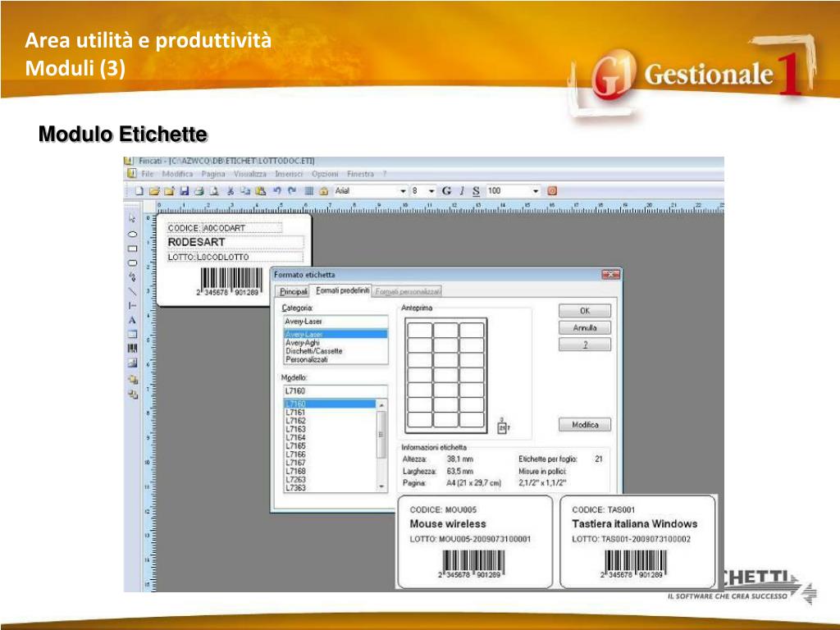Viewport: 840px width, 630px height.
Task: Click the Print preview toolbar icon
Action: (214, 190)
